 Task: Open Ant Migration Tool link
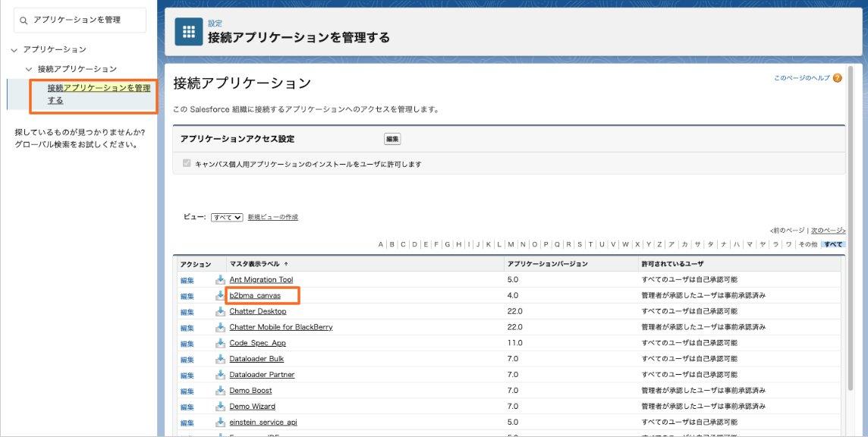point(261,280)
